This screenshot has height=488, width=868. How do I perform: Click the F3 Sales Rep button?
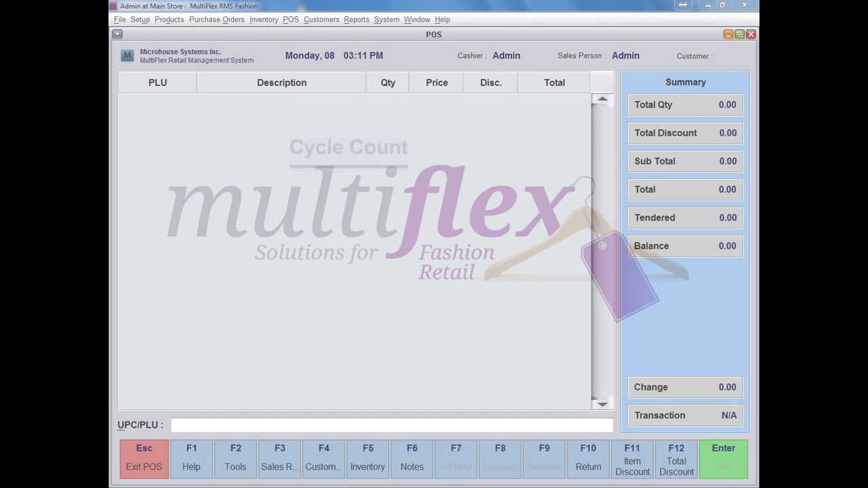click(x=279, y=459)
